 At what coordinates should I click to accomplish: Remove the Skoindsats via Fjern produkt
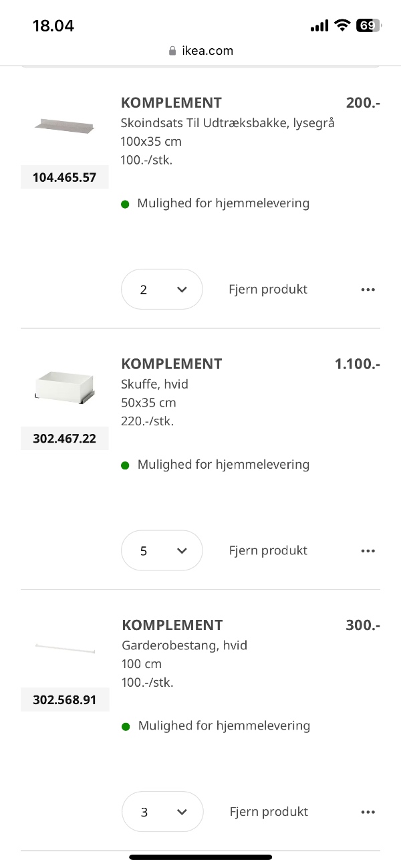coord(267,289)
